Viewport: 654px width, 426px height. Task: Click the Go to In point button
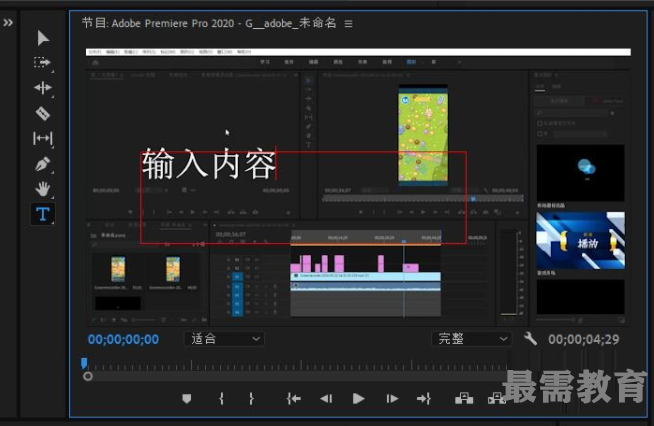[293, 398]
